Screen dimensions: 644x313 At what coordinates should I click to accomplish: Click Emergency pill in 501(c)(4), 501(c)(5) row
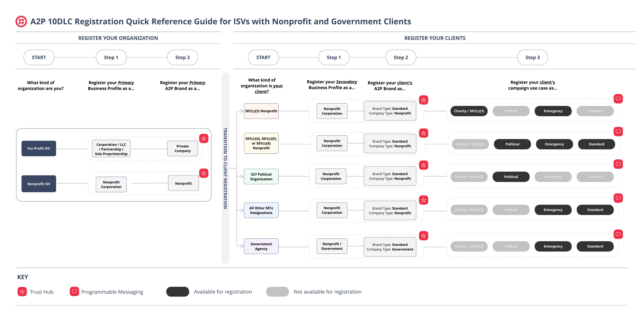[554, 144]
